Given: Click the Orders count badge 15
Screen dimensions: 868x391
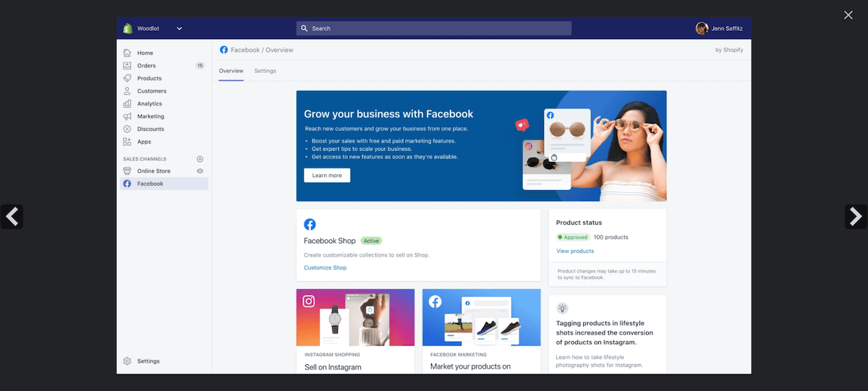Looking at the screenshot, I should (200, 66).
